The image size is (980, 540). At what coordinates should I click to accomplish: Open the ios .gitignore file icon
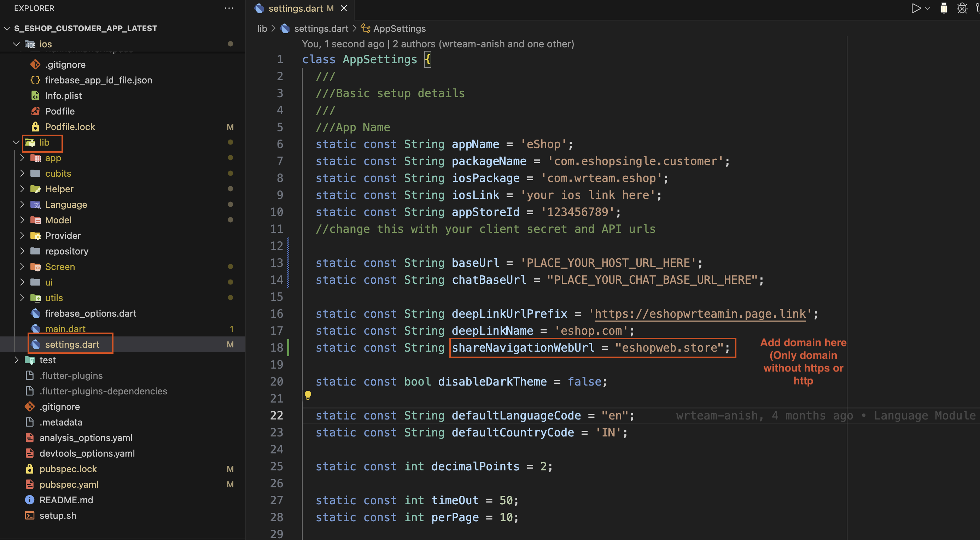coord(35,64)
